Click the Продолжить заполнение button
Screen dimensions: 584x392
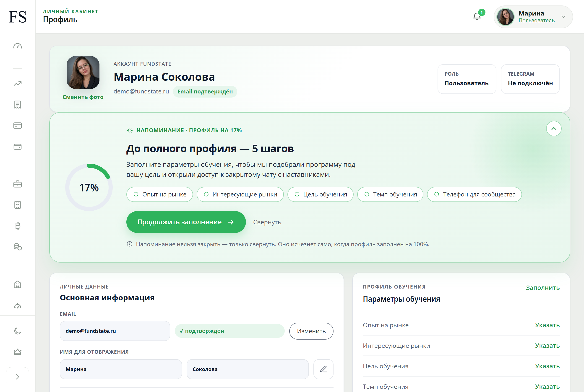coord(186,222)
